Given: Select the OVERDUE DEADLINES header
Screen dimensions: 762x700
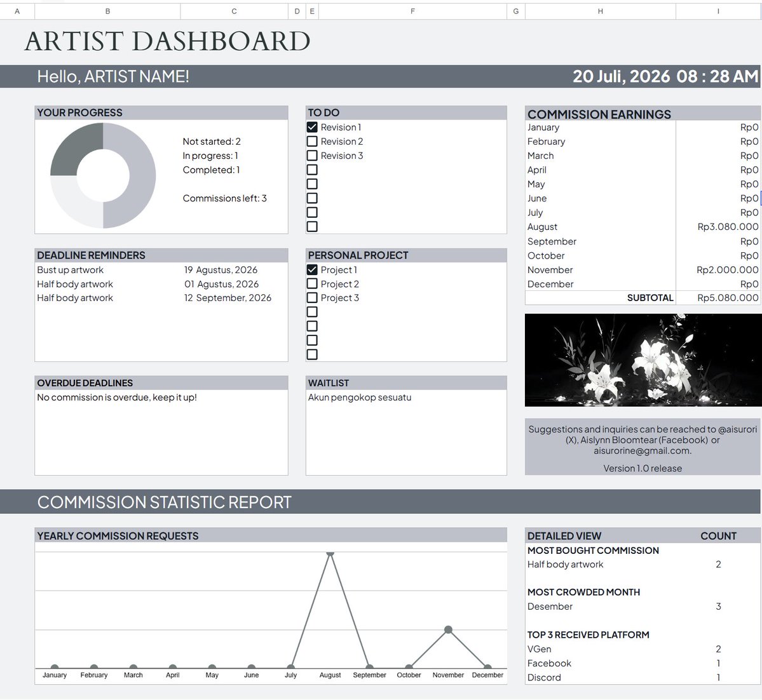Looking at the screenshot, I should [x=161, y=383].
